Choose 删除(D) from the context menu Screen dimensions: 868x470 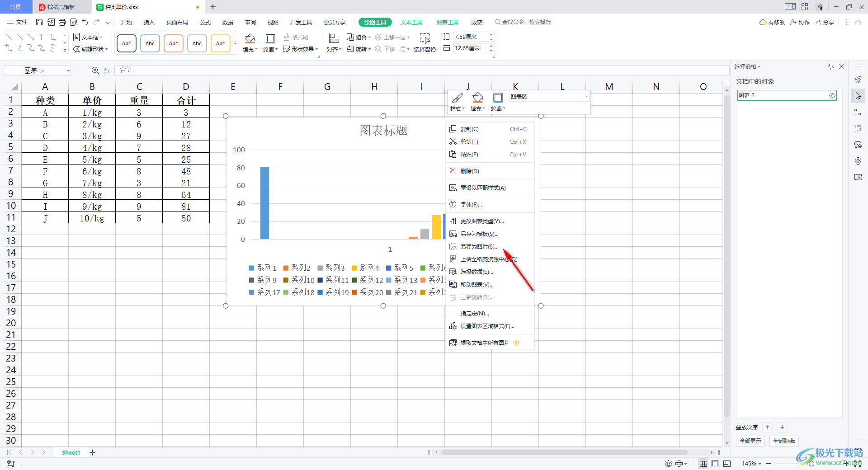point(490,171)
